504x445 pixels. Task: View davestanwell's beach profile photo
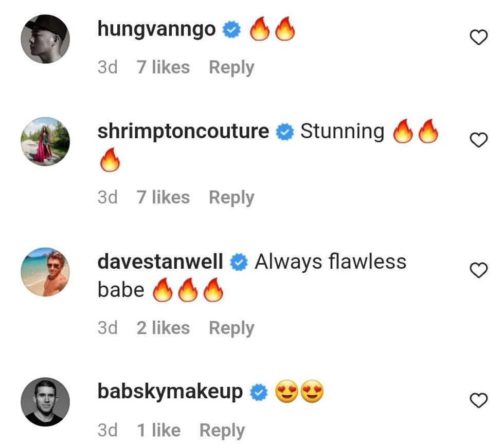tap(45, 272)
